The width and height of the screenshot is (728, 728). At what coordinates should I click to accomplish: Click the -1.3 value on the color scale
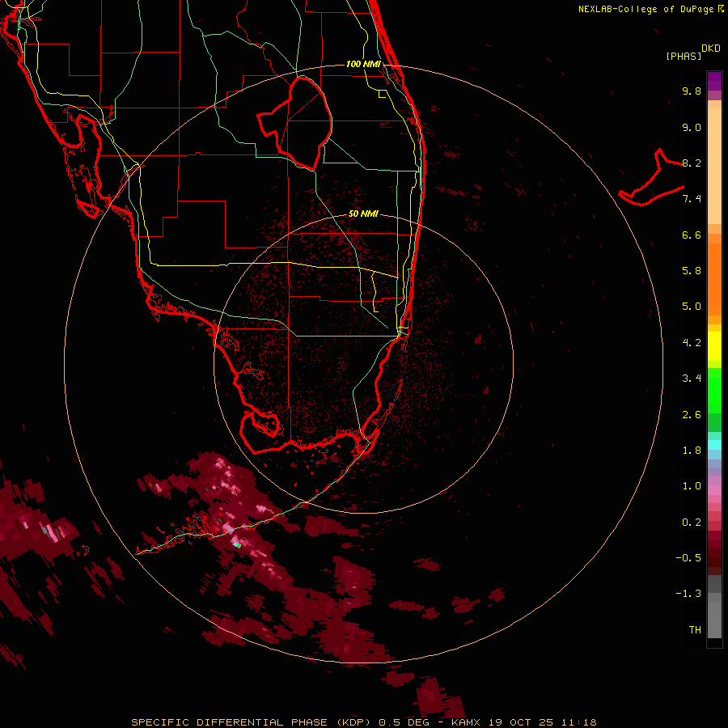point(688,594)
